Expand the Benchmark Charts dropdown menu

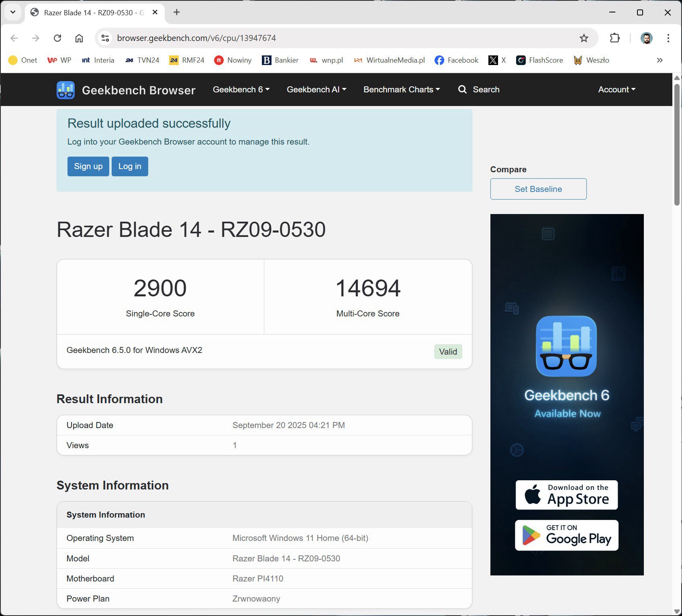(x=402, y=90)
